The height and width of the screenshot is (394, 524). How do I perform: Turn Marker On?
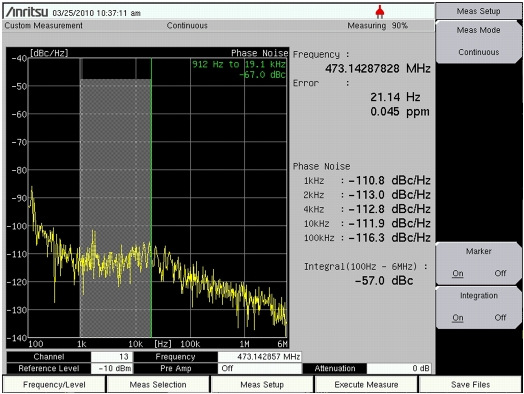tap(457, 273)
